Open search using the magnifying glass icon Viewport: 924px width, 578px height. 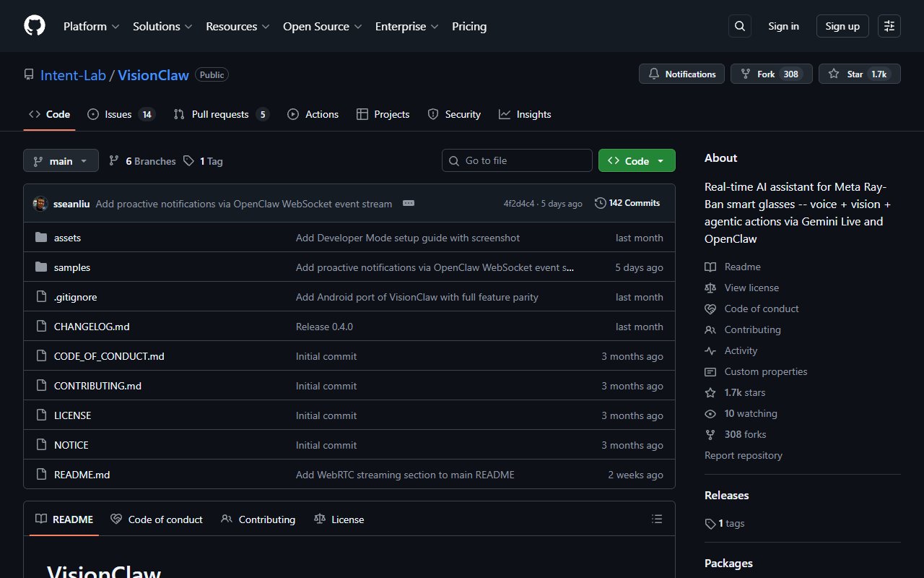[x=739, y=26]
